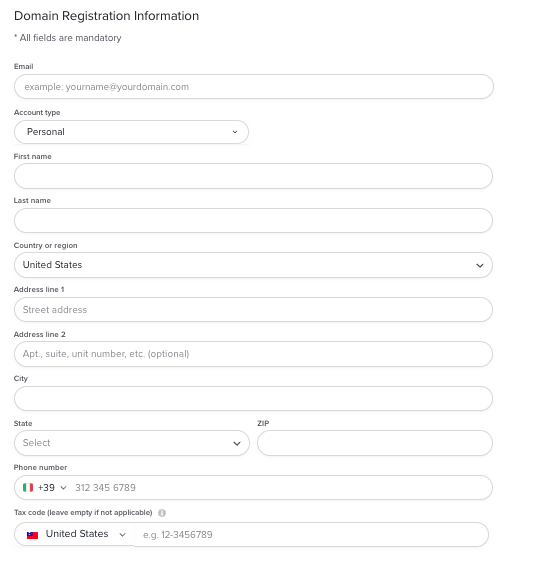536x562 pixels.
Task: Focus the Email input field
Action: pos(254,87)
